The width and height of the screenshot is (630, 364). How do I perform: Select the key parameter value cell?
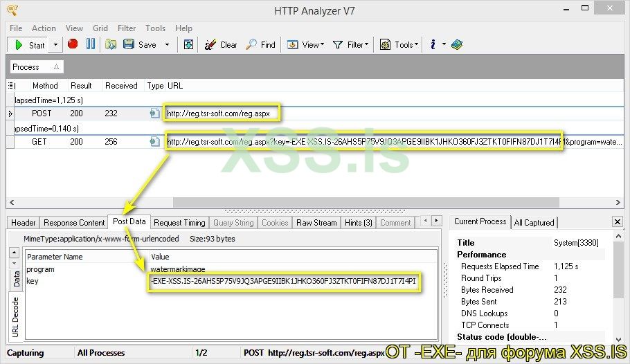point(283,281)
